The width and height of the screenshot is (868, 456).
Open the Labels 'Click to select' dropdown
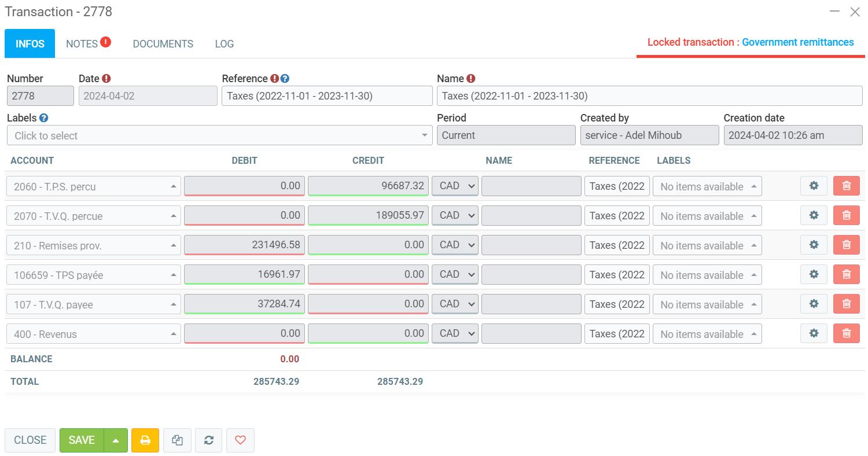click(x=219, y=135)
